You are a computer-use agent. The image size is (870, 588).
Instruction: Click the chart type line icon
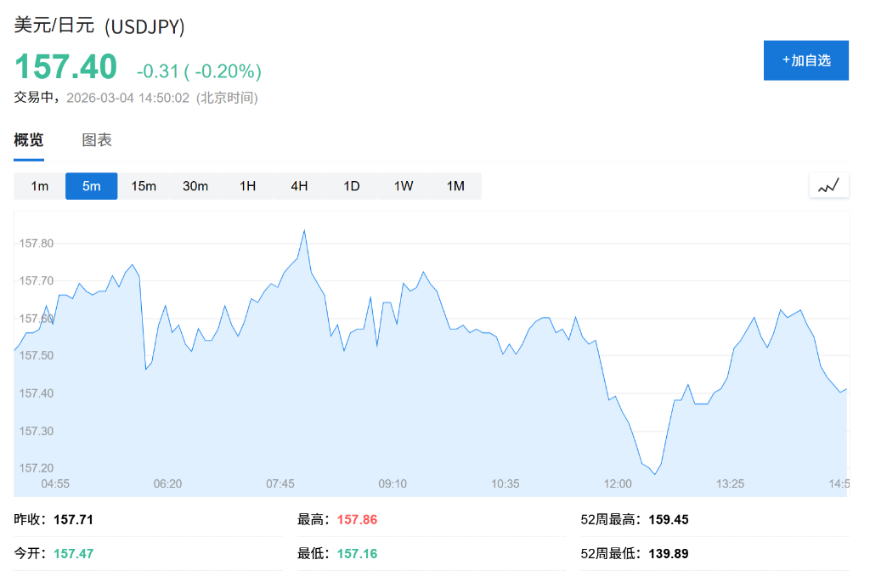829,186
